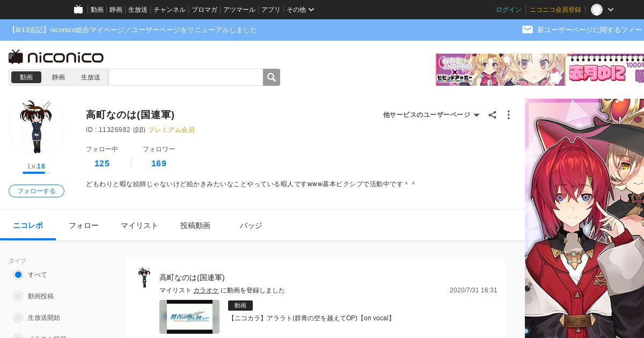The image size is (644, 338).
Task: Click ニコニコ会員登録 registration link
Action: [555, 10]
